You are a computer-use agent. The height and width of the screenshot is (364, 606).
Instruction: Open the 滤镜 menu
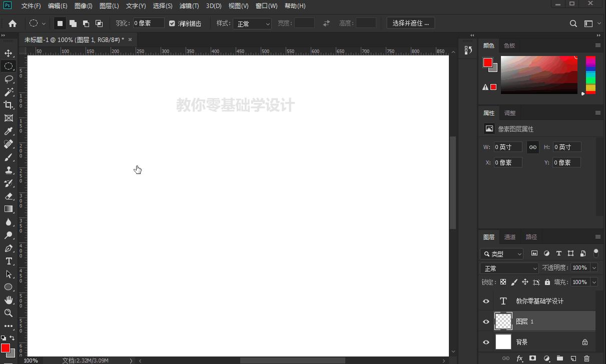189,5
